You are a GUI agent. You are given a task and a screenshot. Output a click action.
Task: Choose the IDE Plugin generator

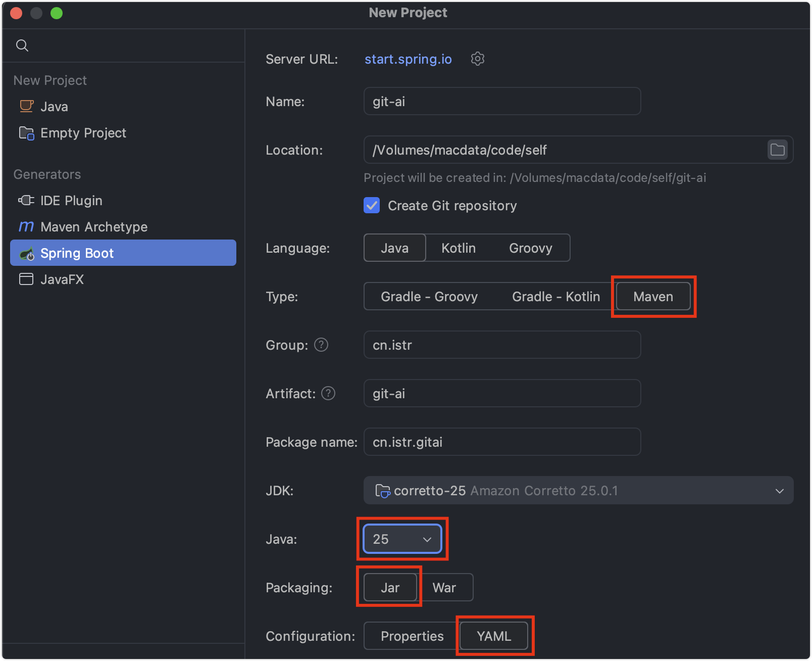coord(71,201)
